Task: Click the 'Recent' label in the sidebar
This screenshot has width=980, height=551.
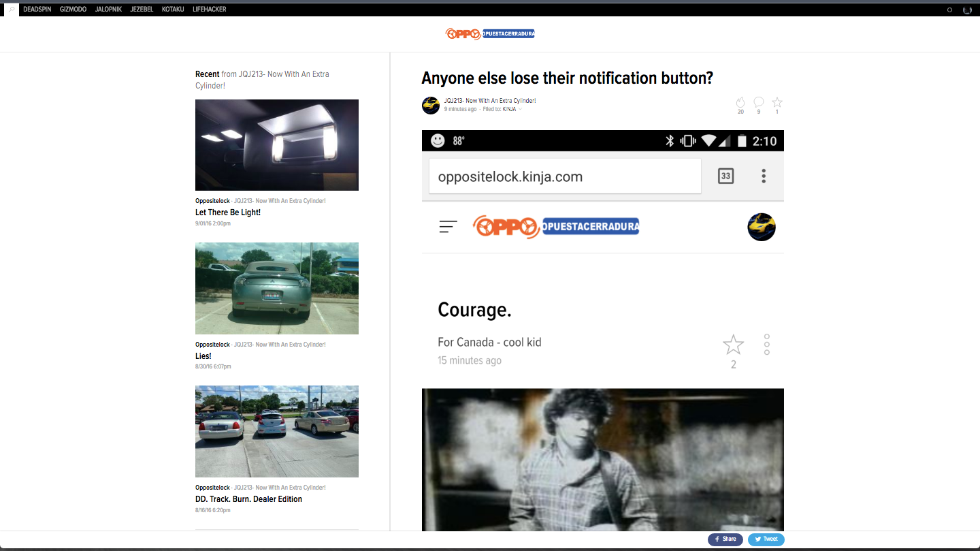Action: [x=208, y=74]
